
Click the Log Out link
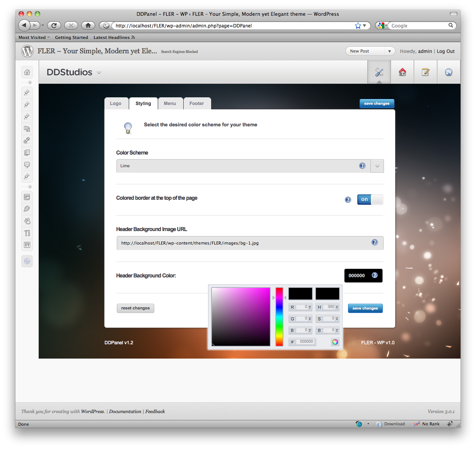445,51
